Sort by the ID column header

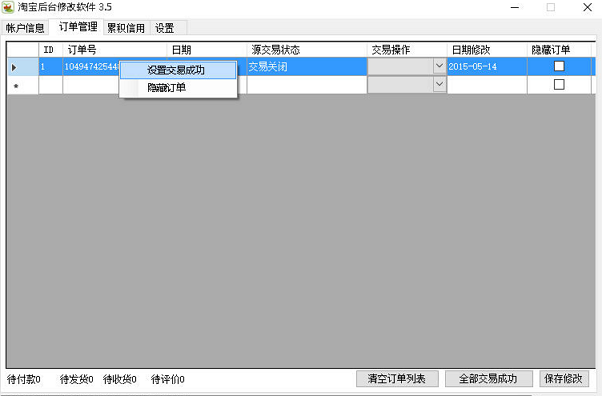(50, 50)
